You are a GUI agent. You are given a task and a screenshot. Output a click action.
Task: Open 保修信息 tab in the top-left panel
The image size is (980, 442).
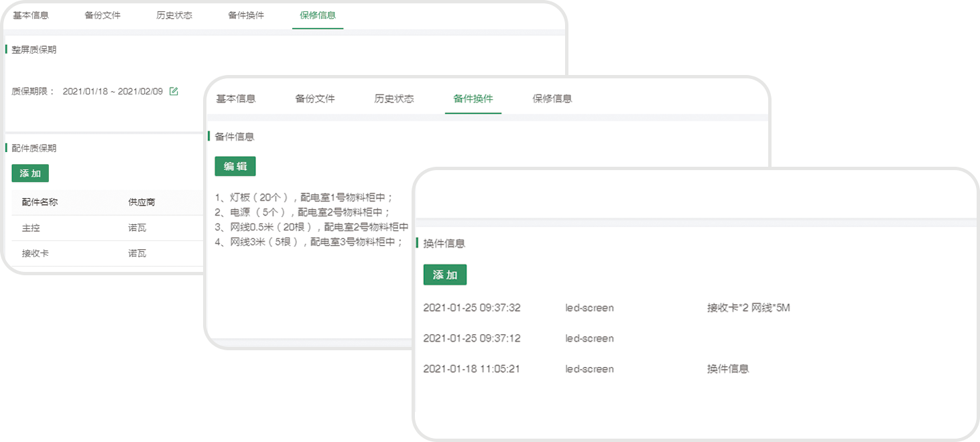(318, 15)
